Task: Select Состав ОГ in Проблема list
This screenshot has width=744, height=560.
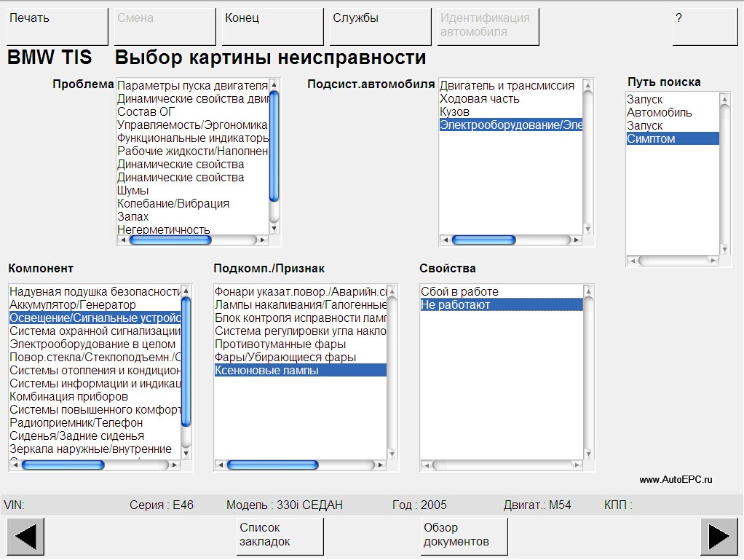Action: click(x=193, y=112)
